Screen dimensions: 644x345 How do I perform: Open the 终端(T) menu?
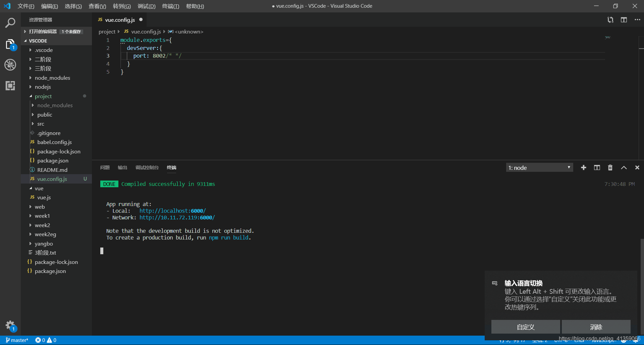click(171, 6)
